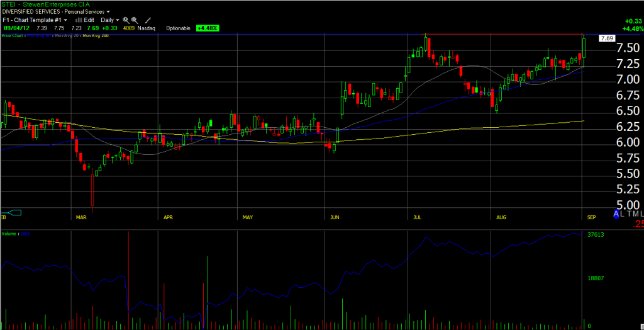Click the 5.00 price axis label
The image size is (644, 330).
[x=629, y=205]
